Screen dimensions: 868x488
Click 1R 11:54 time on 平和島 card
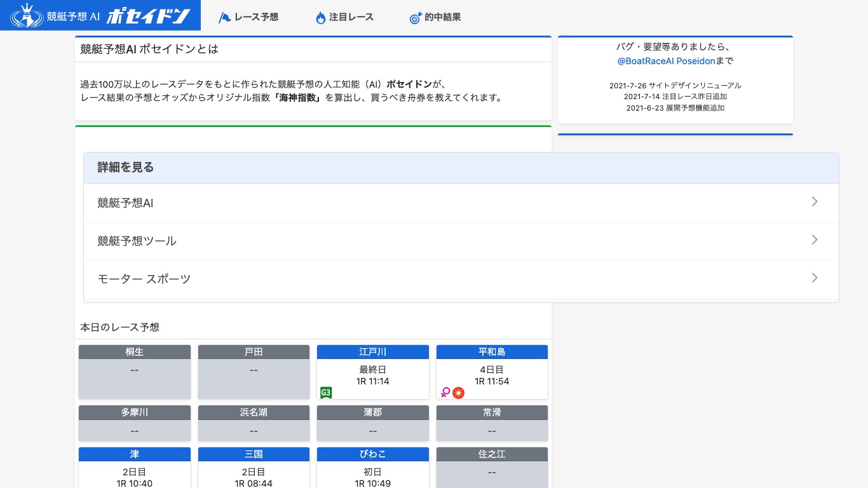point(492,381)
